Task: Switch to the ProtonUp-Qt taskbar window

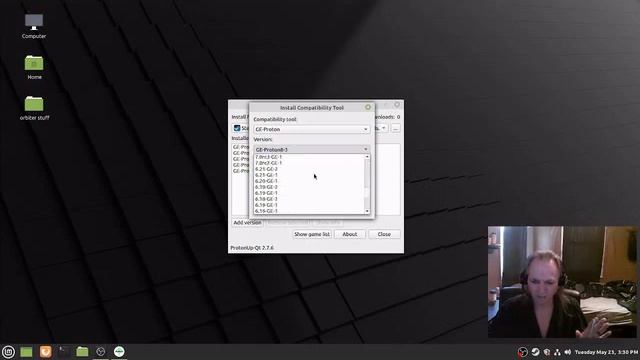Action: [119, 351]
